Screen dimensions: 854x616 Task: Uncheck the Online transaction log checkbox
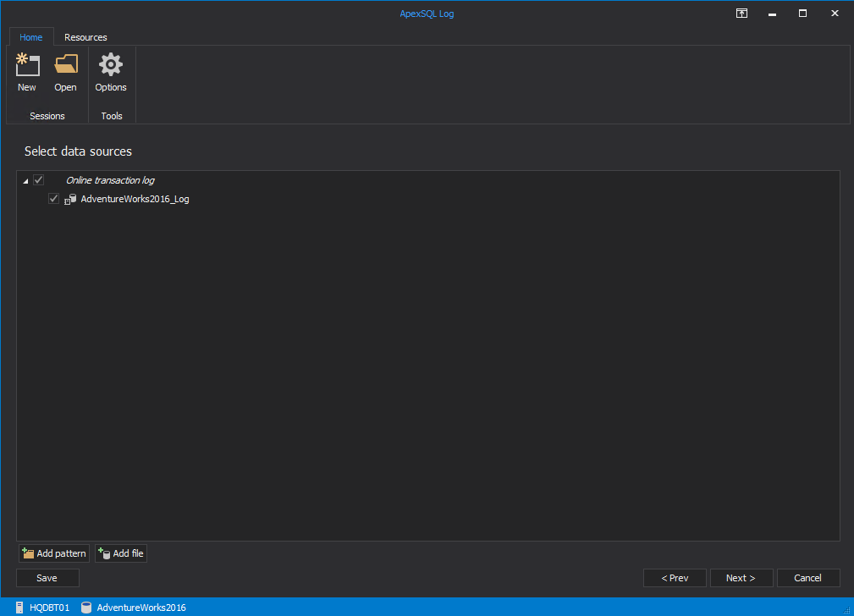coord(39,180)
